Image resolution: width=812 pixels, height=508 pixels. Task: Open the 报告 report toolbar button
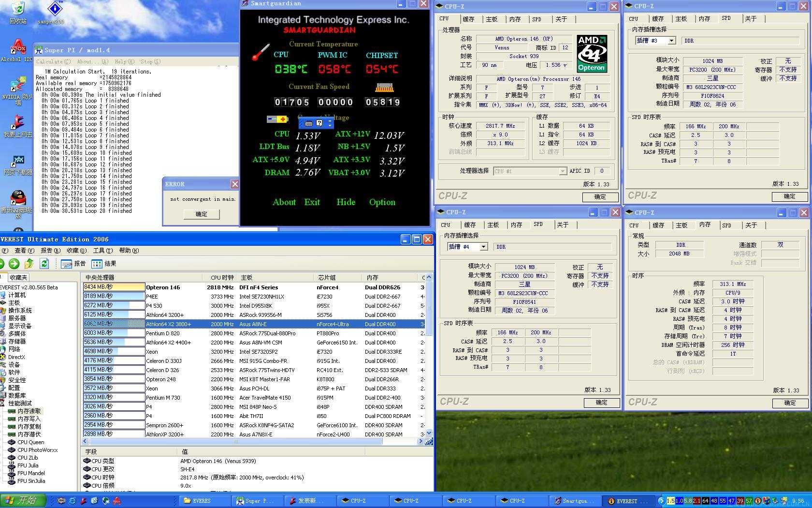coord(73,264)
